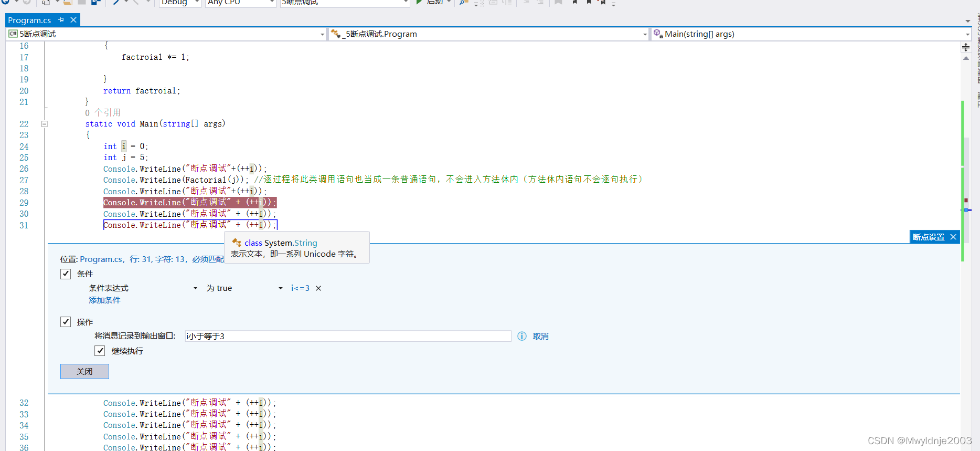Click 'int j = 5;' on line 25

(x=126, y=158)
